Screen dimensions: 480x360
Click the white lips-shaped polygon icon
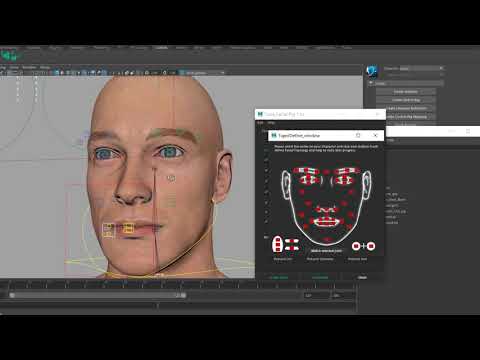click(278, 244)
